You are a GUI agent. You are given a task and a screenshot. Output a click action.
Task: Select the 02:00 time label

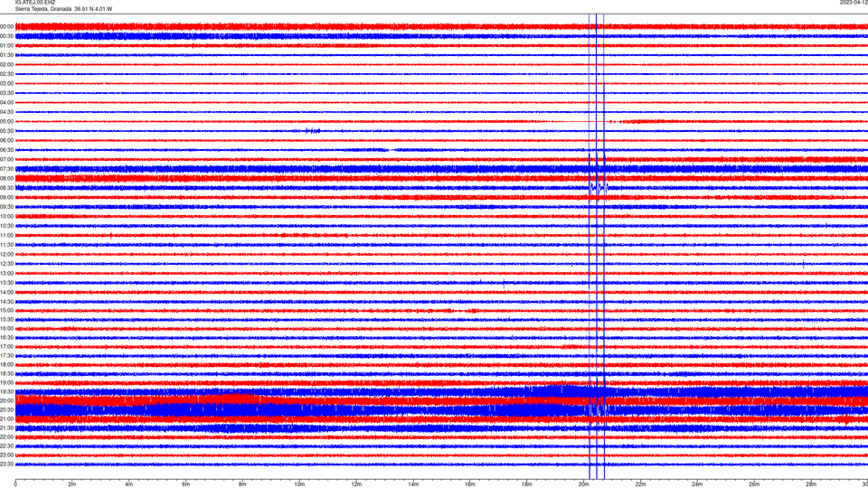coord(6,64)
